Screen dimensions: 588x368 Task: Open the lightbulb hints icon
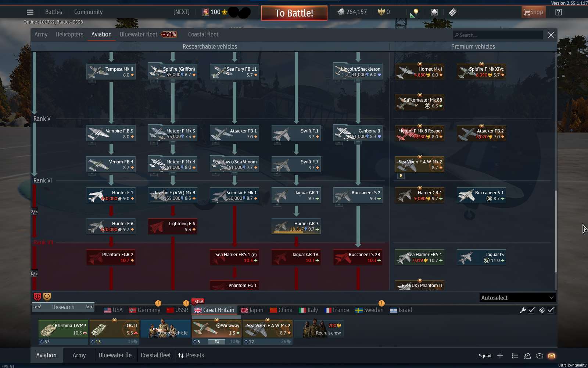coord(416,12)
